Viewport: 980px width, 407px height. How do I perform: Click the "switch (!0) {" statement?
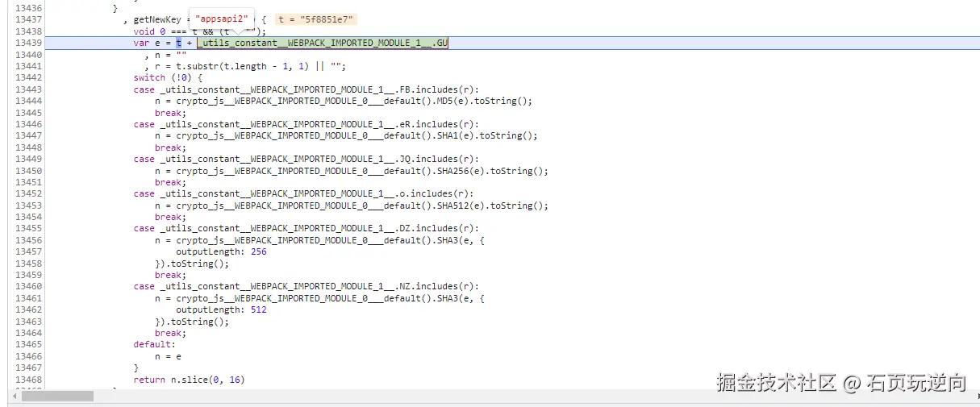(168, 77)
